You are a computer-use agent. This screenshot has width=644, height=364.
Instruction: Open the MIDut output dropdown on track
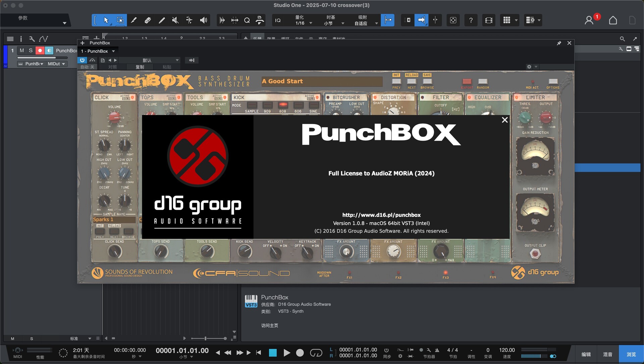click(56, 64)
